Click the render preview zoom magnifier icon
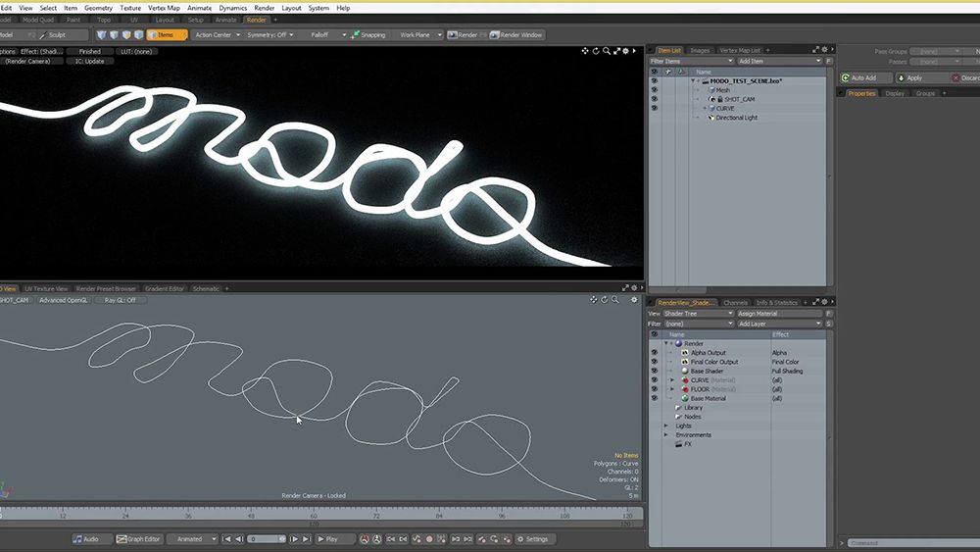The height and width of the screenshot is (552, 980). point(607,51)
